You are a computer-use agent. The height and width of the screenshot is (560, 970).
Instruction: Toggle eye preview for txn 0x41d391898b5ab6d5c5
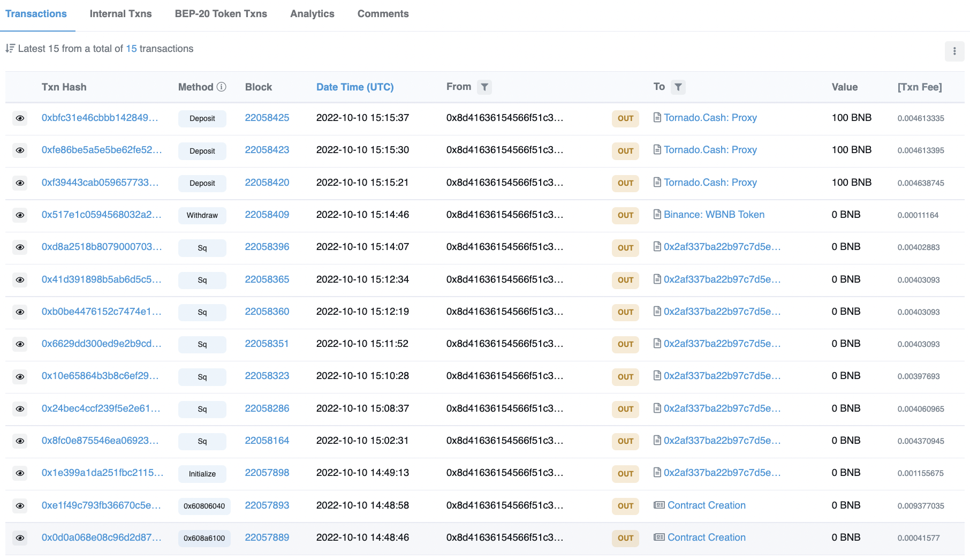tap(20, 280)
